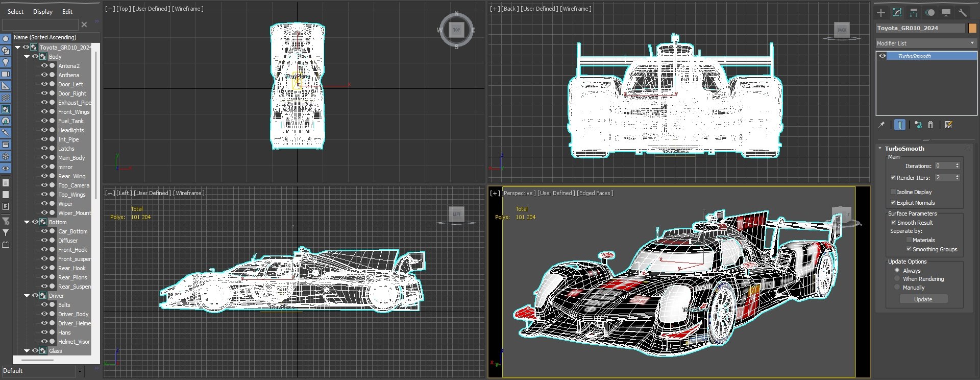980x380 pixels.
Task: Click the Pin Stack icon
Action: click(881, 125)
